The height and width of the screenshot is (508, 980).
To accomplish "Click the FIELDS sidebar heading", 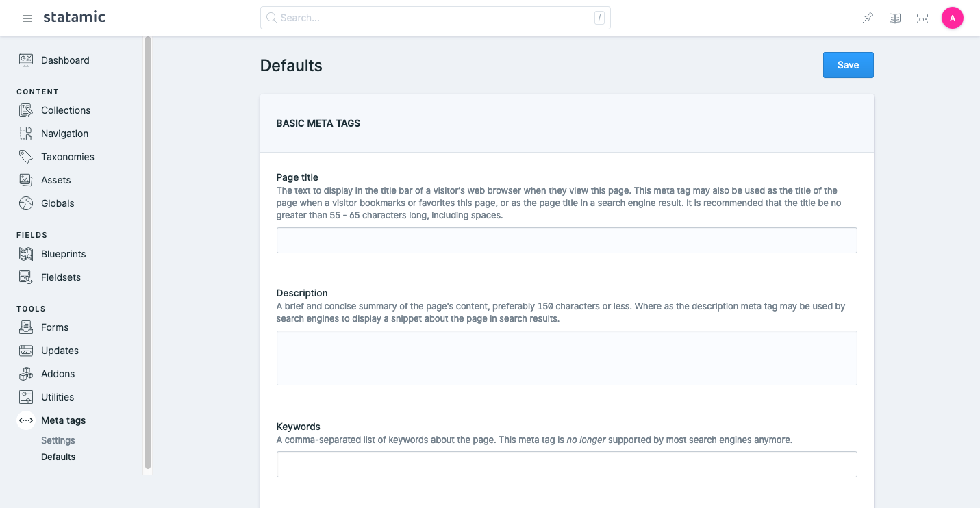I will pyautogui.click(x=32, y=235).
